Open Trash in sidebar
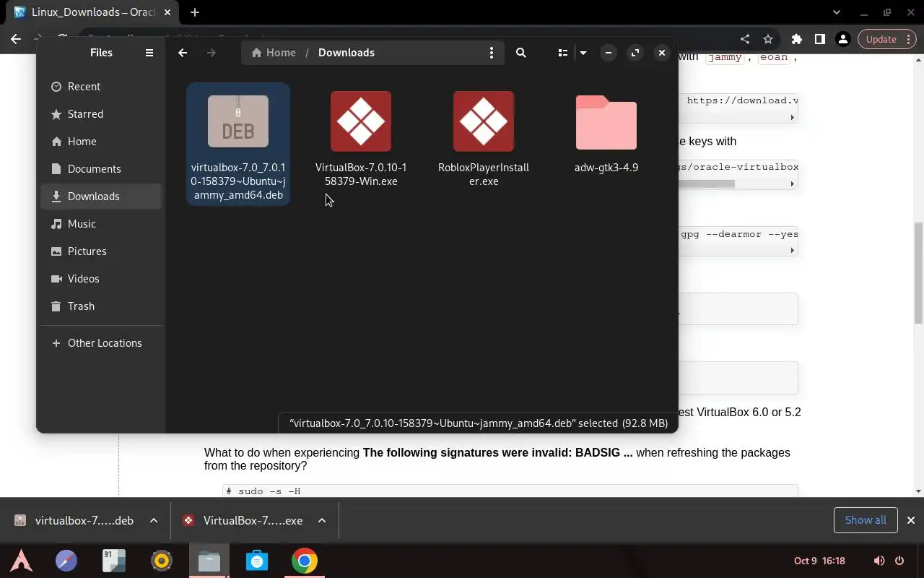This screenshot has height=578, width=924. pos(101,306)
